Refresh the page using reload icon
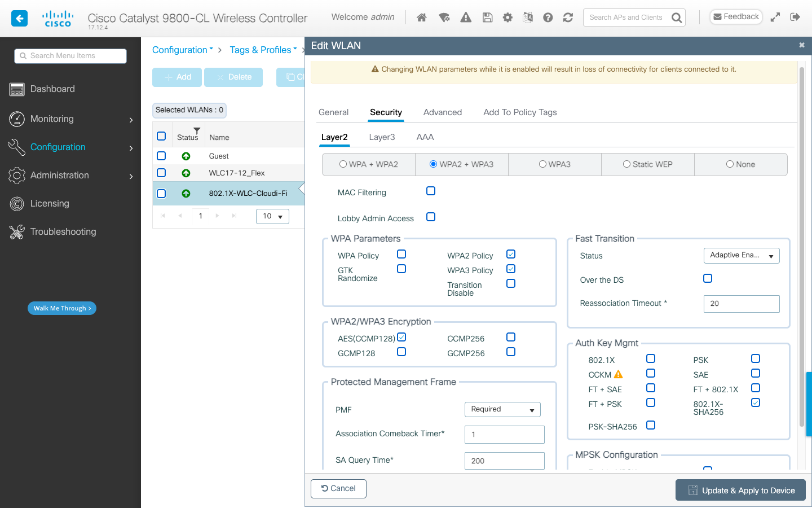Image resolution: width=812 pixels, height=508 pixels. tap(568, 17)
